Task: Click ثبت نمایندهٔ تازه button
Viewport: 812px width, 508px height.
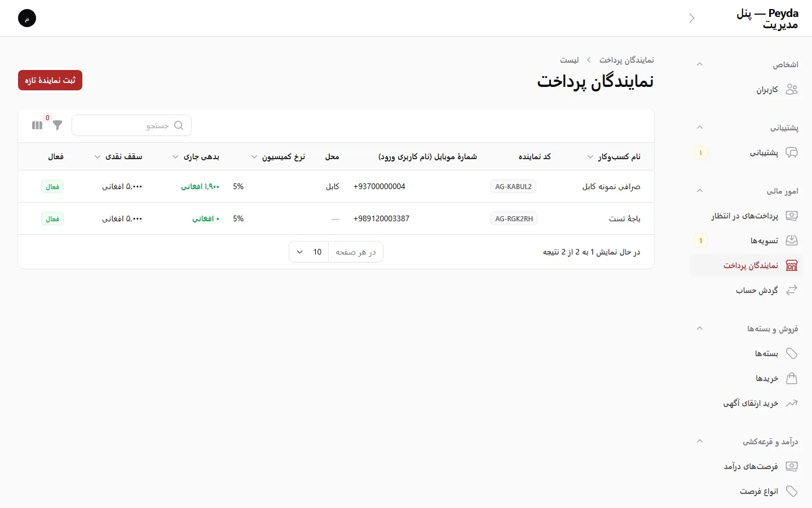Action: tap(50, 80)
